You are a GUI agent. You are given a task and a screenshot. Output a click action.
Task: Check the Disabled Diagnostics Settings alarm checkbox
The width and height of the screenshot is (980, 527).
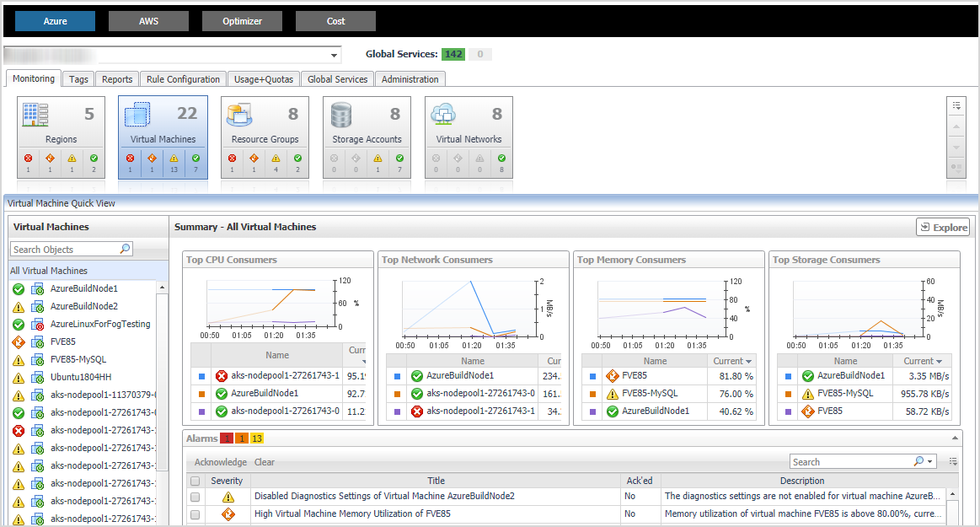pyautogui.click(x=195, y=497)
